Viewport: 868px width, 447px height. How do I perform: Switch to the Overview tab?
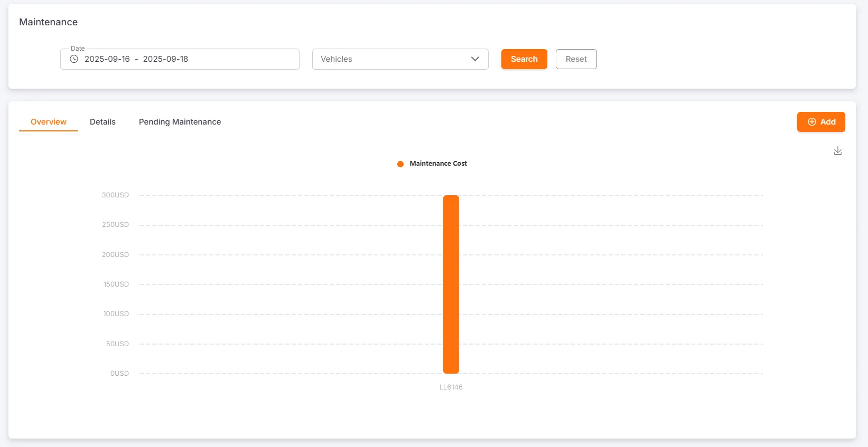click(49, 122)
